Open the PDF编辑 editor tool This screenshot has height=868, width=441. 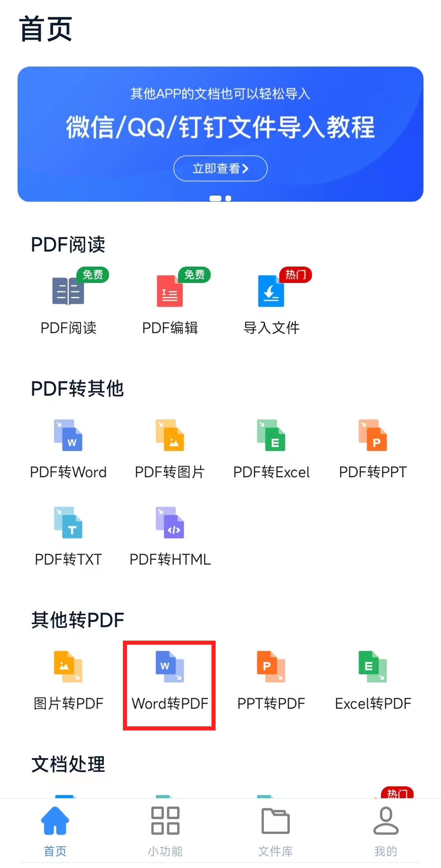pos(170,291)
